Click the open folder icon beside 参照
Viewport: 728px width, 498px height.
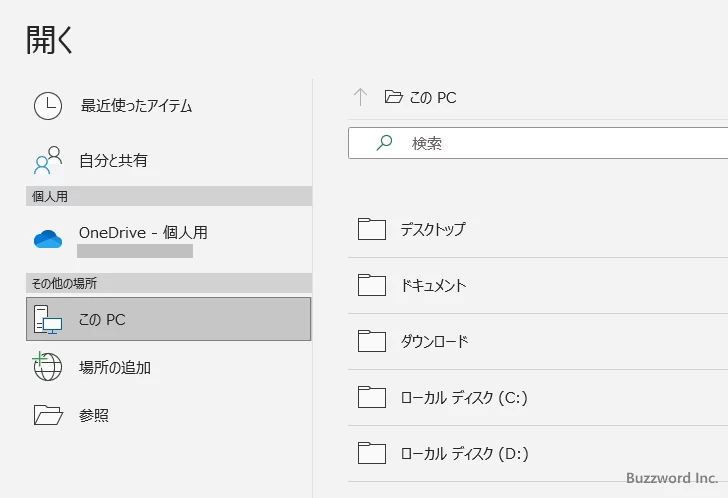[48, 415]
